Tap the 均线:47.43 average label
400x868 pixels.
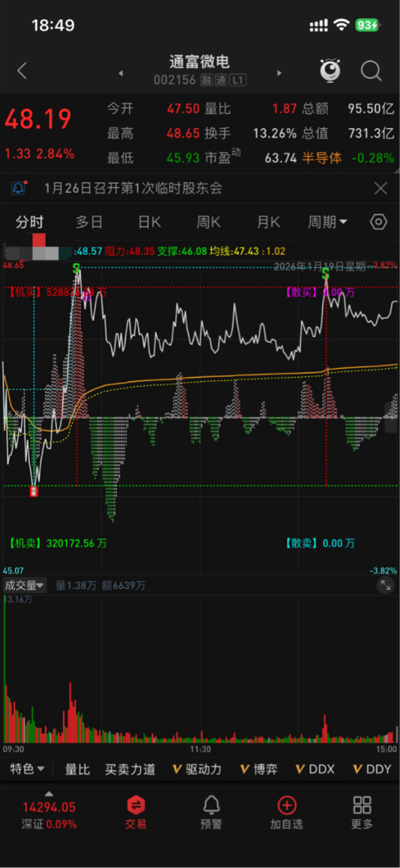click(234, 251)
